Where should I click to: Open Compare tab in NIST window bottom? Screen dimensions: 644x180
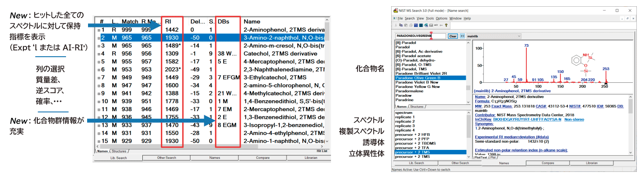(x=547, y=163)
